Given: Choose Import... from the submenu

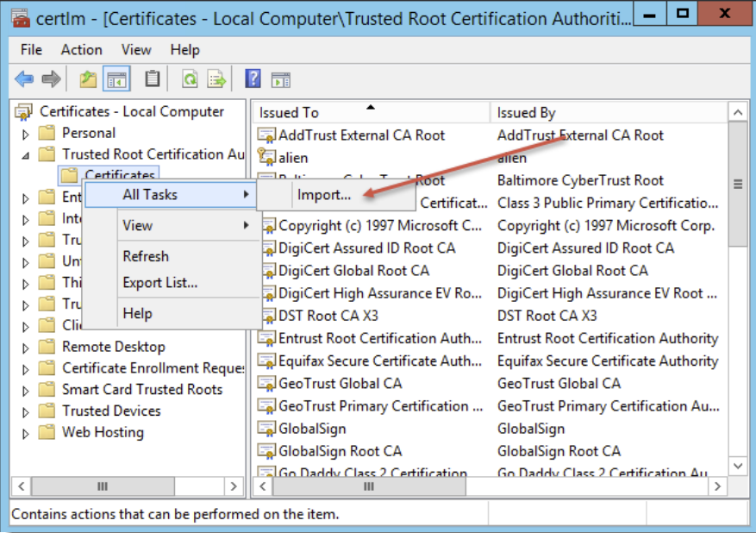Looking at the screenshot, I should coord(336,195).
